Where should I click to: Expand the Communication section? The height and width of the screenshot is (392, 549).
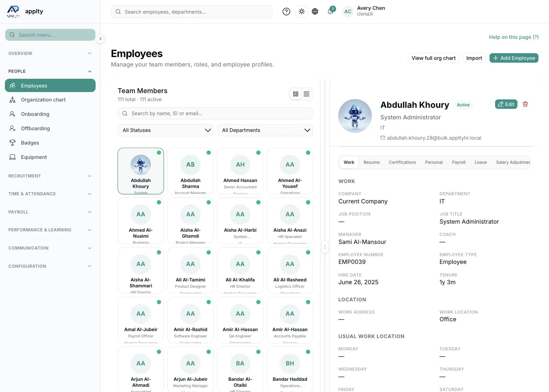point(50,248)
